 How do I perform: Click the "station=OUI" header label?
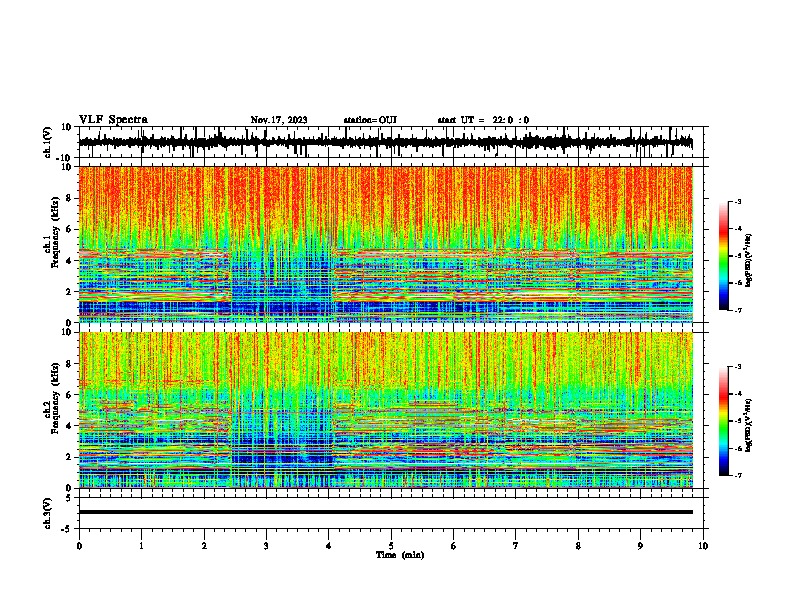[370, 120]
